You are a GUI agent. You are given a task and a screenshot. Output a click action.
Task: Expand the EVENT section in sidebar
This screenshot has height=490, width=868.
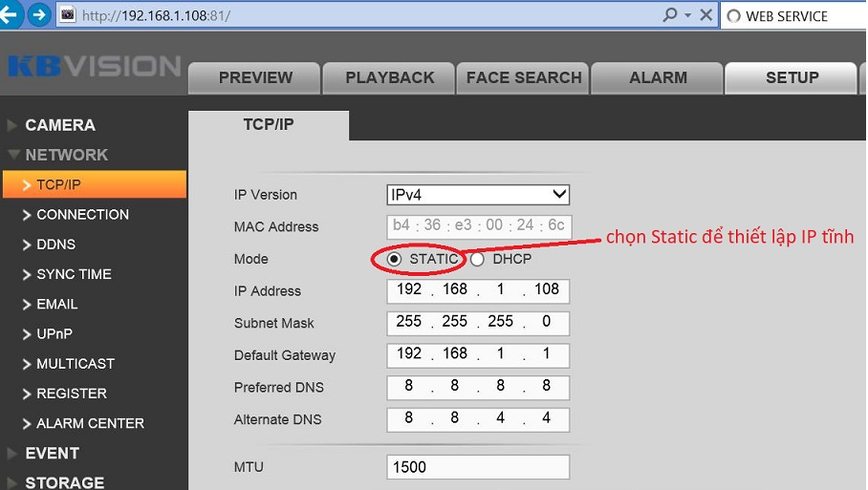(x=52, y=454)
